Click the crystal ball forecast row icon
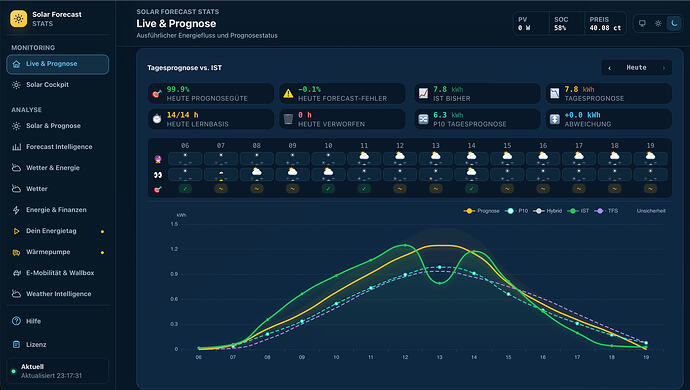This screenshot has height=390, width=690. tap(158, 159)
